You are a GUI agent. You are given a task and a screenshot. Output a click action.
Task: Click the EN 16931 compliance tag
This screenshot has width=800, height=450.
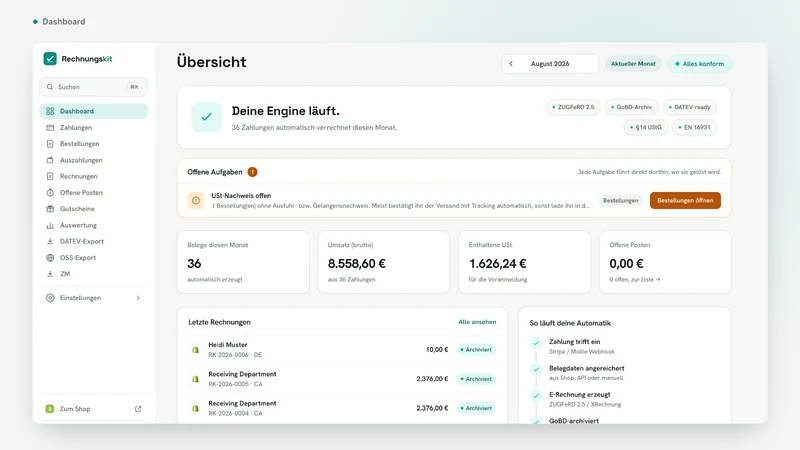pos(694,128)
